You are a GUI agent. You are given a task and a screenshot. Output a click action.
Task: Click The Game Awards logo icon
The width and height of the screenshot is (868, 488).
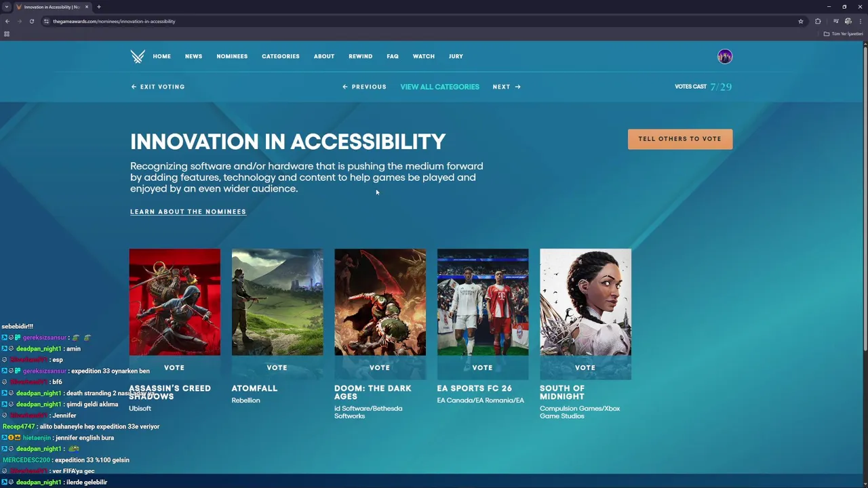[138, 56]
